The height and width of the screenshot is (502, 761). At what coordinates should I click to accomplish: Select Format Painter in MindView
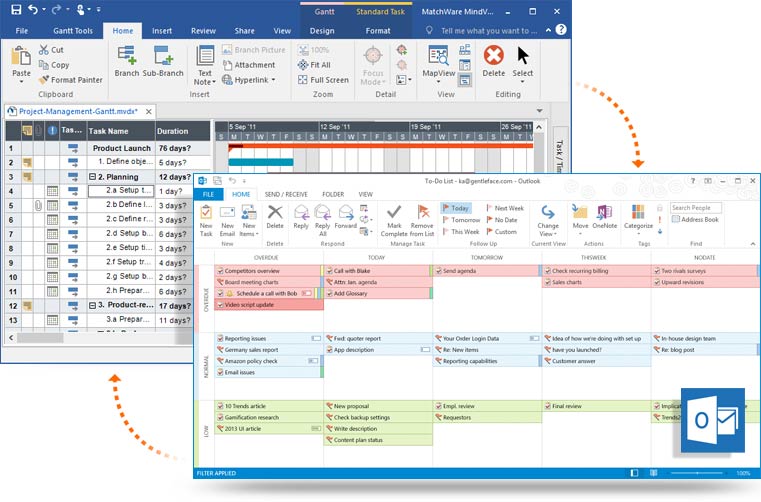[x=71, y=80]
